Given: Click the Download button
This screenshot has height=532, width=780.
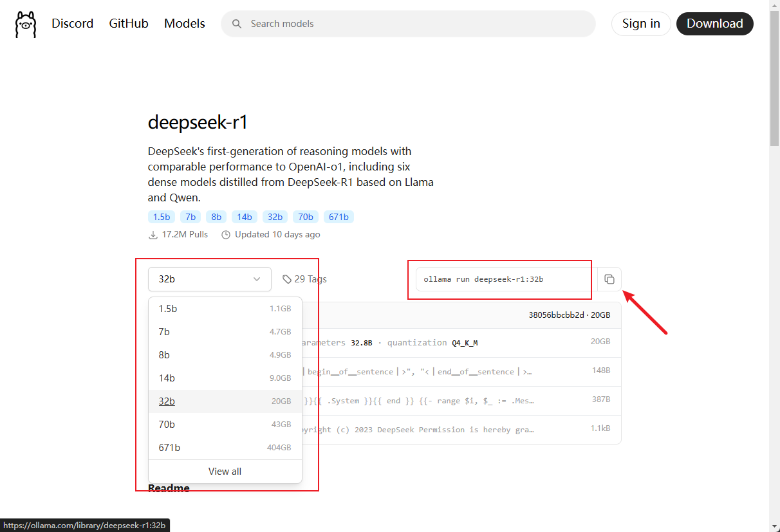Looking at the screenshot, I should coord(715,24).
